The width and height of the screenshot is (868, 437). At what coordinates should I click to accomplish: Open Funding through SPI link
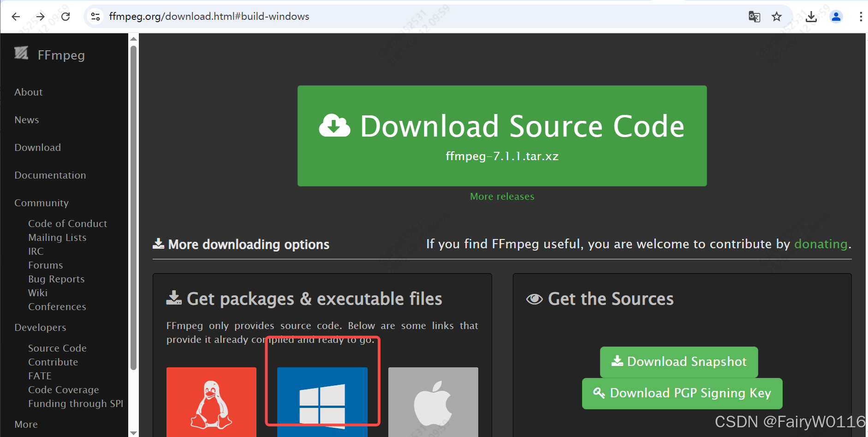point(76,404)
